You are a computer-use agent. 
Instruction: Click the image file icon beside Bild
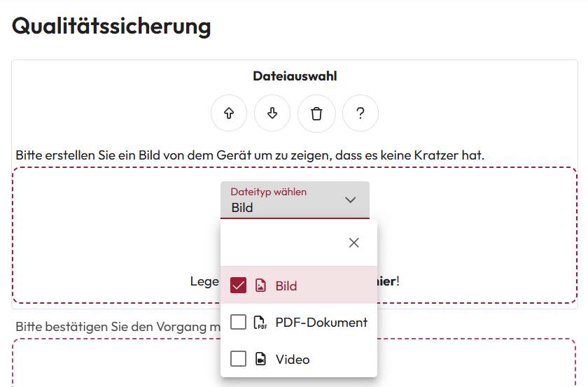[260, 286]
